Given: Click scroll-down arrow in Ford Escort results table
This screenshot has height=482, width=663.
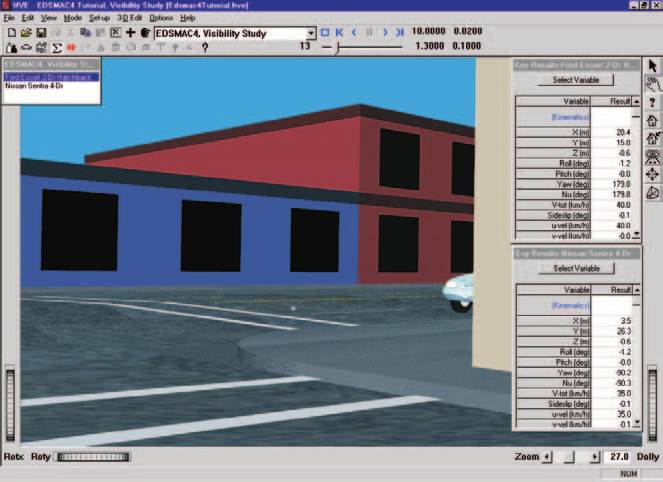Looking at the screenshot, I should coord(636,235).
